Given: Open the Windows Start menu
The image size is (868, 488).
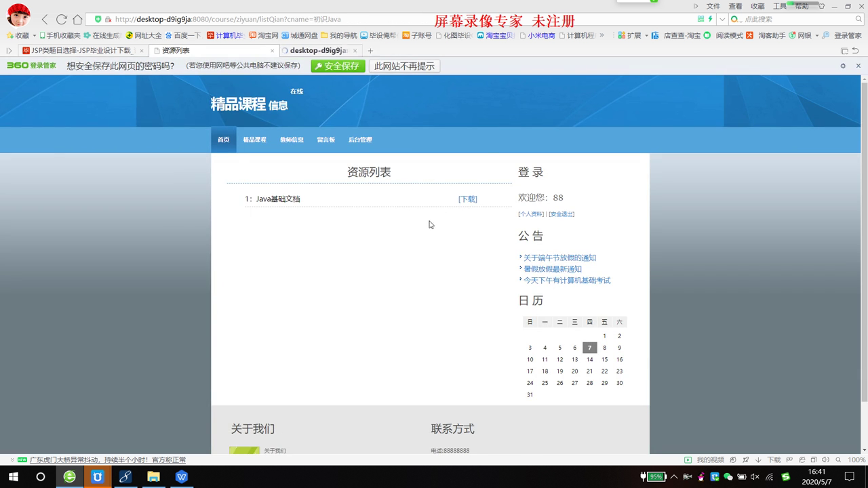Looking at the screenshot, I should (13, 476).
